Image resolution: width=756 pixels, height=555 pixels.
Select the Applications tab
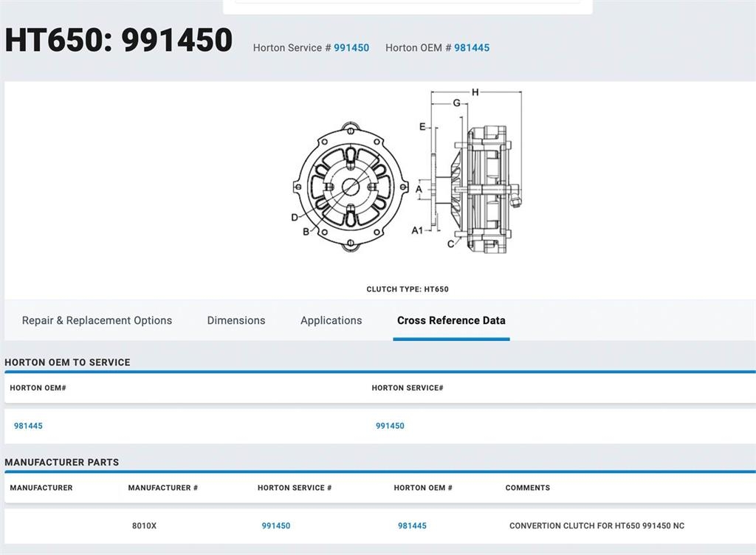pyautogui.click(x=331, y=320)
